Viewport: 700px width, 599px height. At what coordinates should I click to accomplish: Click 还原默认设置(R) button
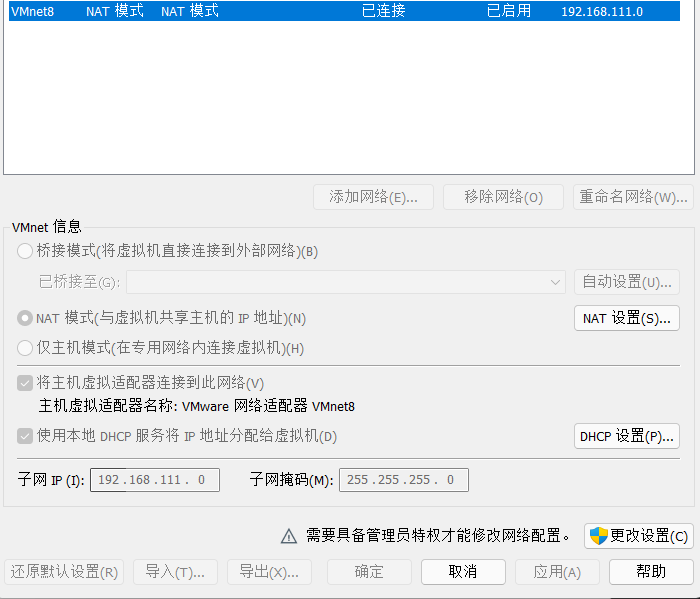click(x=64, y=572)
